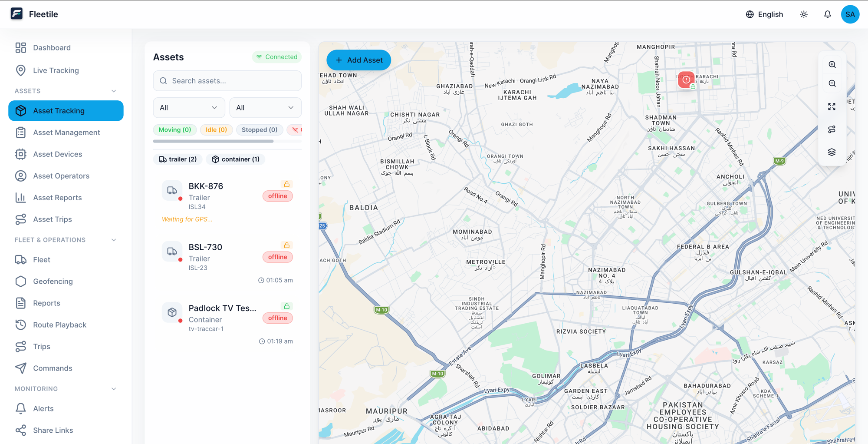Click the Asset Reports chart icon
Viewport: 868px width, 444px height.
20,198
